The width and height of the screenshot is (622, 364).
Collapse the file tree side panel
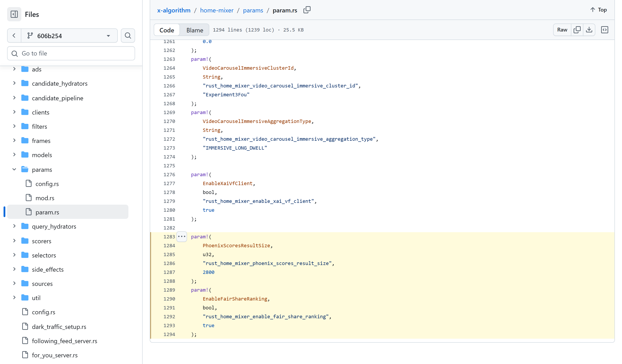point(14,14)
